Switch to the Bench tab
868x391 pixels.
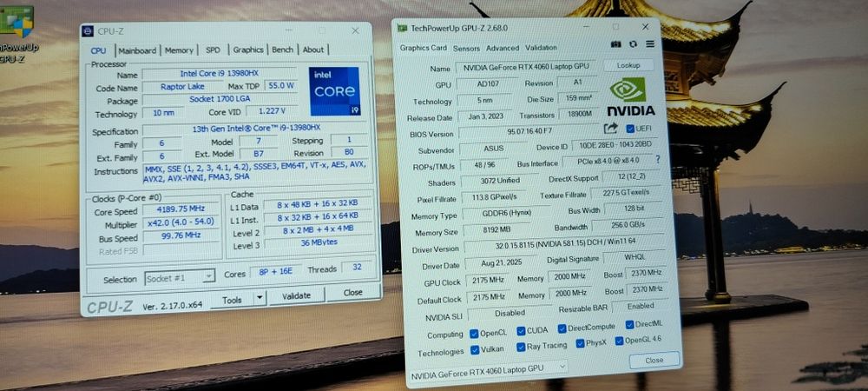(x=282, y=50)
